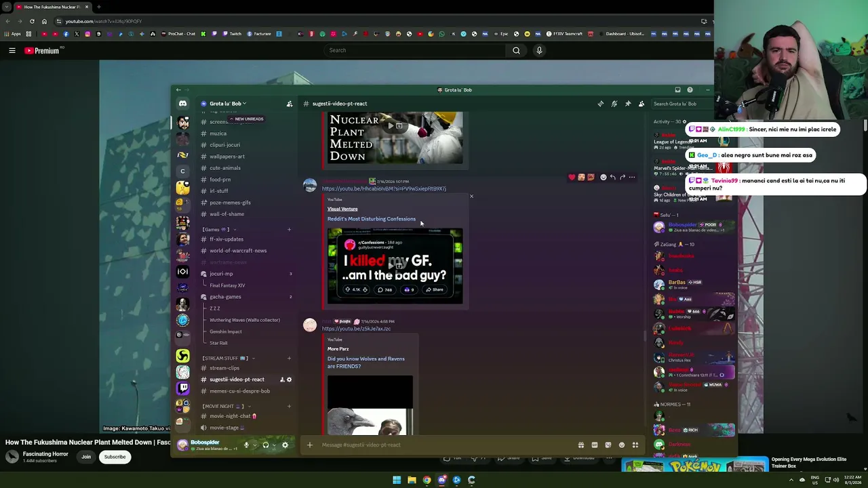Open add reaction emoji picker on message
Screen dimensions: 868x488
point(603,178)
